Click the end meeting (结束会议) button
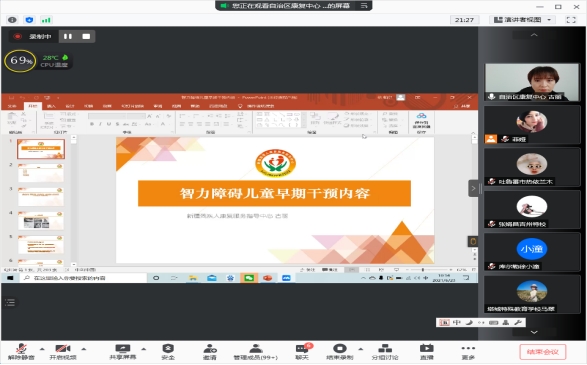Image resolution: width=587 pixels, height=365 pixels. click(x=542, y=352)
